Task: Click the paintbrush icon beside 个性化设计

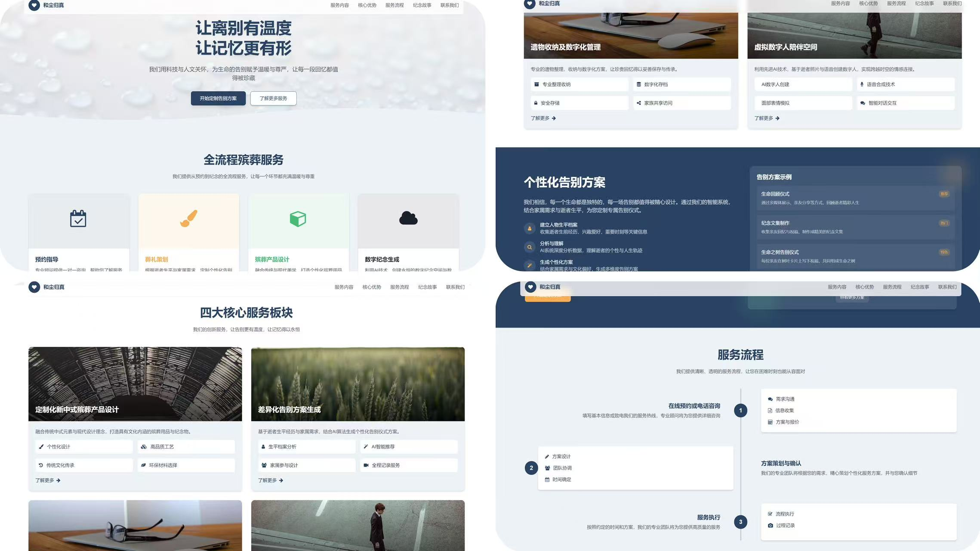Action: pyautogui.click(x=41, y=447)
